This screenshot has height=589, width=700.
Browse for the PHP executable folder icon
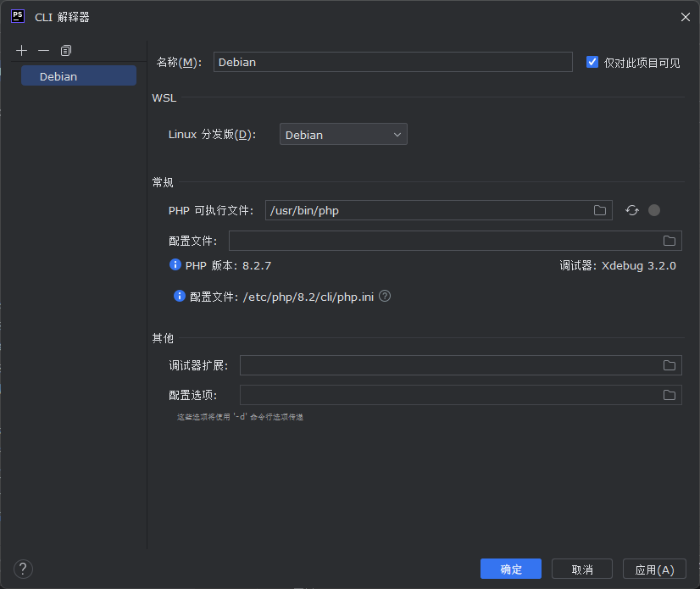[599, 210]
